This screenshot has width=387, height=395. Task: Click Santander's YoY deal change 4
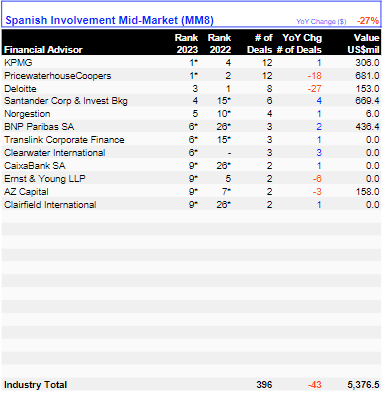[x=319, y=101]
